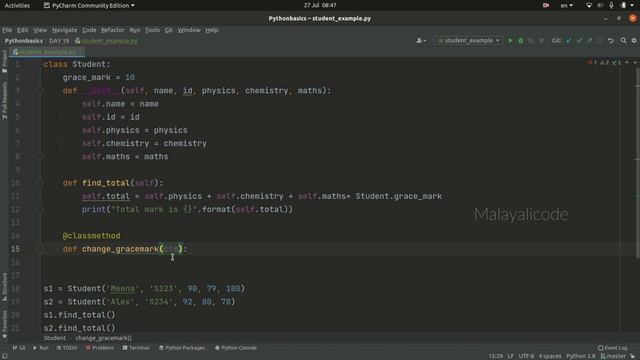The image size is (640, 360).
Task: Open the Help menu
Action: (211, 30)
